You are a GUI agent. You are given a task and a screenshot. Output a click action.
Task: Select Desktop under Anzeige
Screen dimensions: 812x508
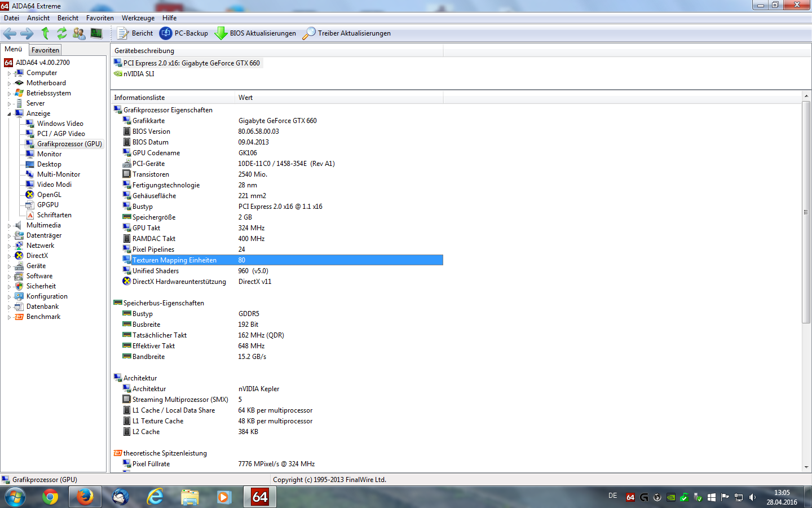point(49,164)
